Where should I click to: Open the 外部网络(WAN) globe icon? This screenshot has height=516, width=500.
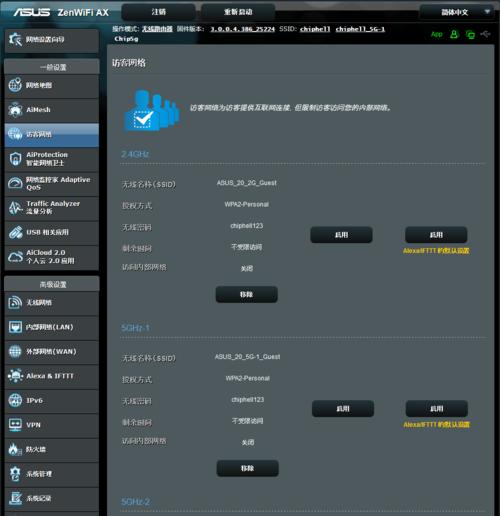point(15,351)
